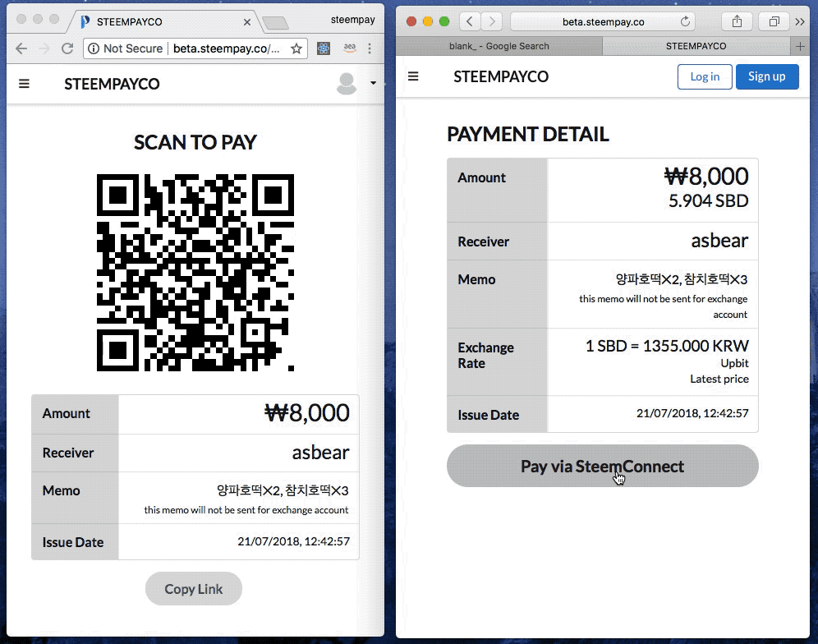Click Issue Date value in Safari window
Image resolution: width=818 pixels, height=644 pixels.
pyautogui.click(x=692, y=413)
